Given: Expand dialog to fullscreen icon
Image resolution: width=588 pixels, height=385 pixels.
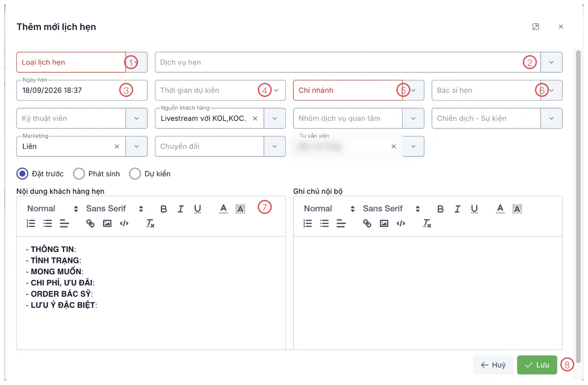Looking at the screenshot, I should (536, 27).
